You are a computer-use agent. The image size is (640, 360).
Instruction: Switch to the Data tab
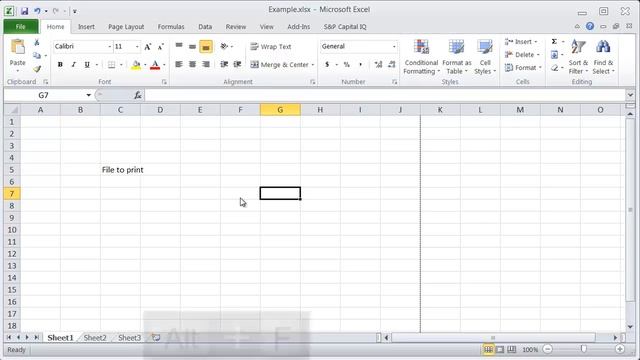(205, 27)
